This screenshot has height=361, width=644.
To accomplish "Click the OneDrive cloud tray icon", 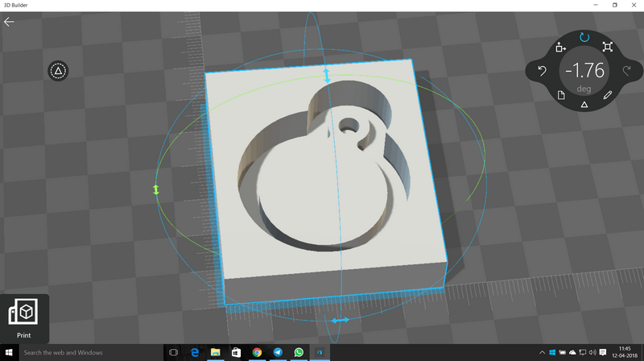I will [x=572, y=352].
